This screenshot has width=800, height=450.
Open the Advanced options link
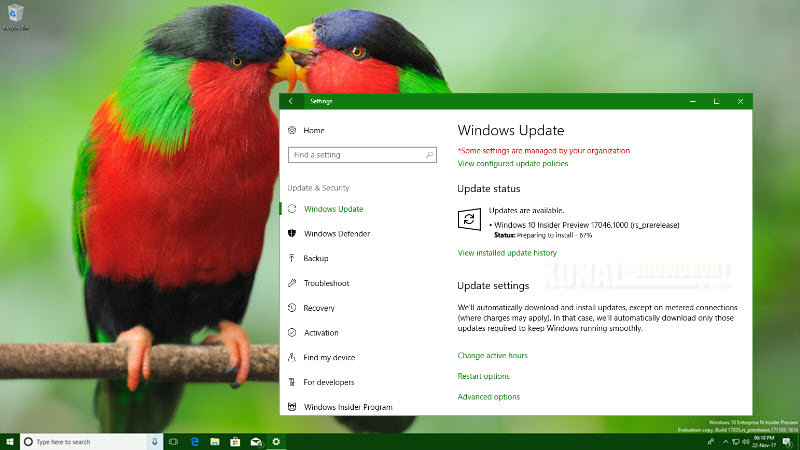[x=489, y=397]
